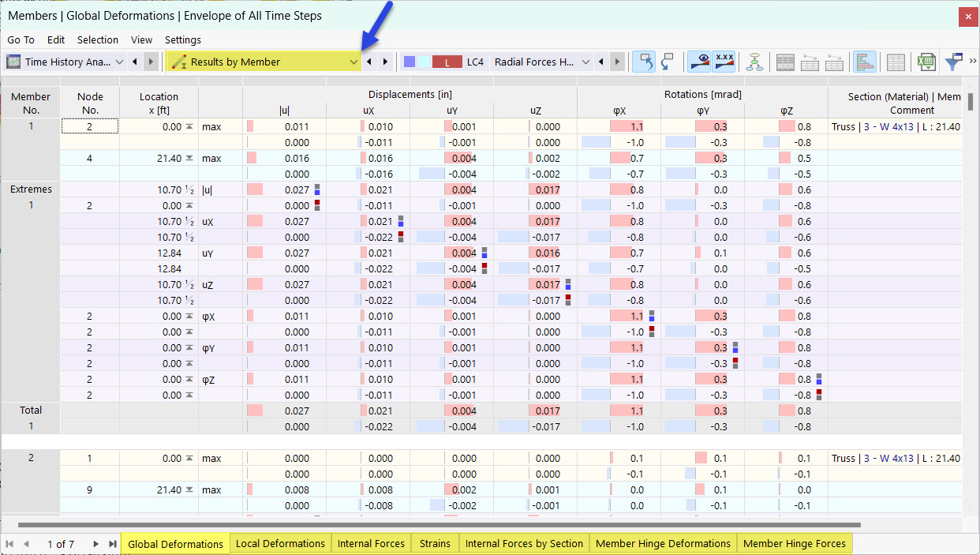
Task: Open the filter results icon
Action: (955, 61)
